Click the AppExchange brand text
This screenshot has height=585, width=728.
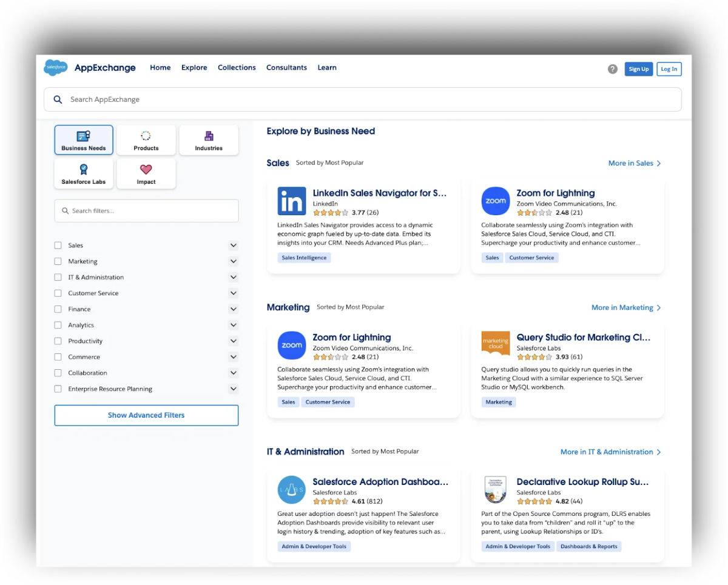[x=105, y=68]
